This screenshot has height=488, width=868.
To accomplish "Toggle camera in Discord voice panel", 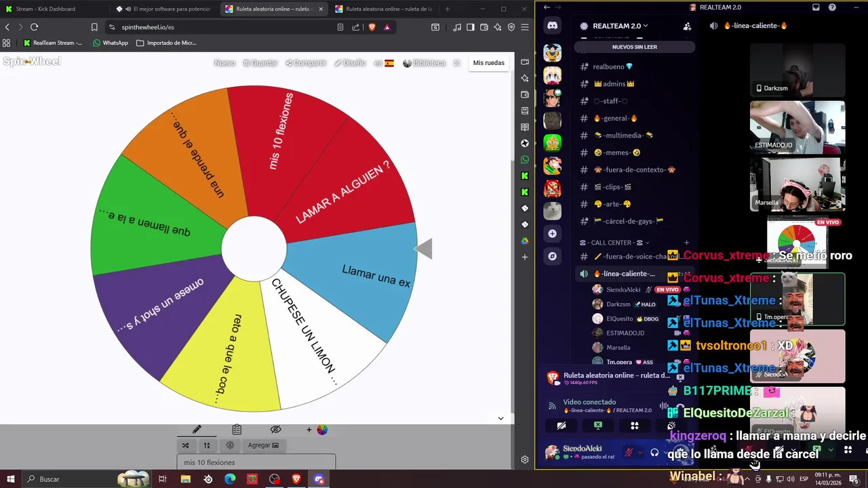I will point(561,426).
